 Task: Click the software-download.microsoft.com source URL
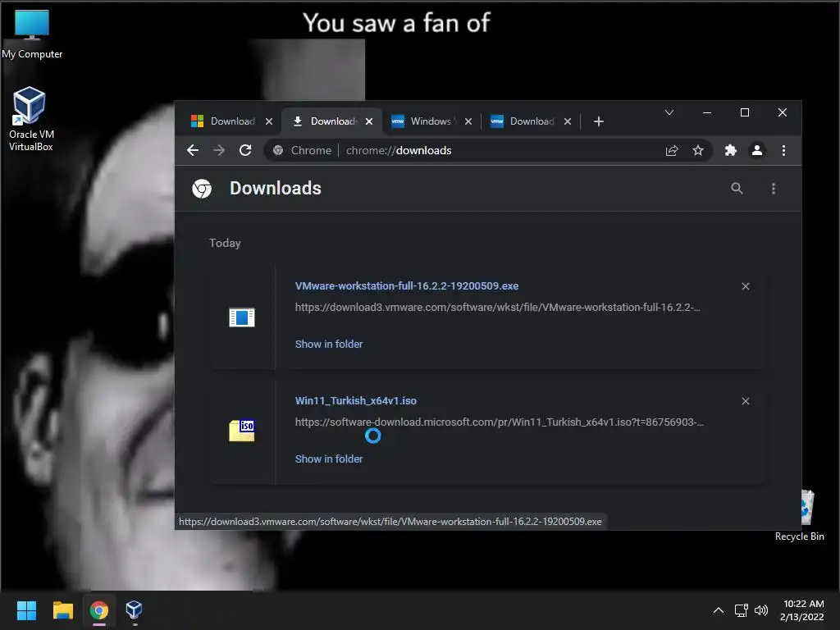(x=500, y=422)
